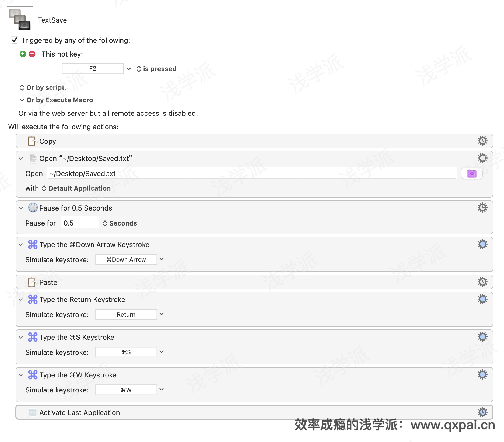Viewport: 504px width, 442px height.
Task: Open gear menu for ⌘W Keystroke action
Action: [x=482, y=374]
